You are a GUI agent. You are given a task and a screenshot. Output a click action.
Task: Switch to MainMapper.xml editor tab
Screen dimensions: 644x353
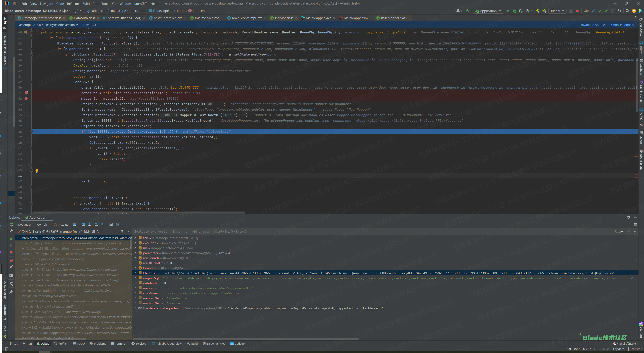pos(356,18)
